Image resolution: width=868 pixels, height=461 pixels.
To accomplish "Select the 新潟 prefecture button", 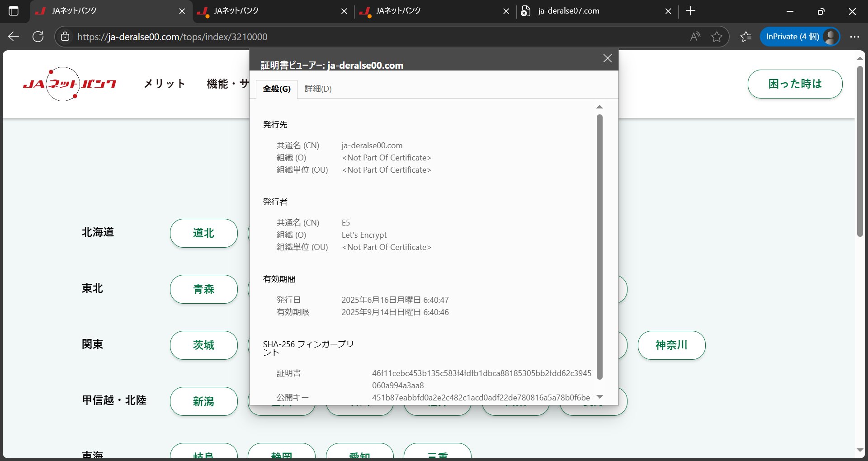I will tap(204, 401).
